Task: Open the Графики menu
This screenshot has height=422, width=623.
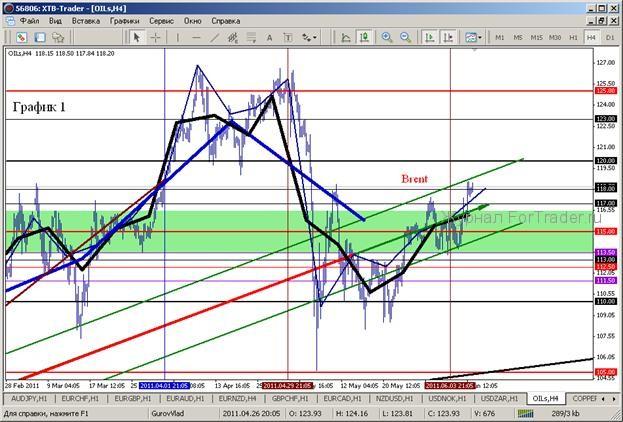Action: click(125, 20)
